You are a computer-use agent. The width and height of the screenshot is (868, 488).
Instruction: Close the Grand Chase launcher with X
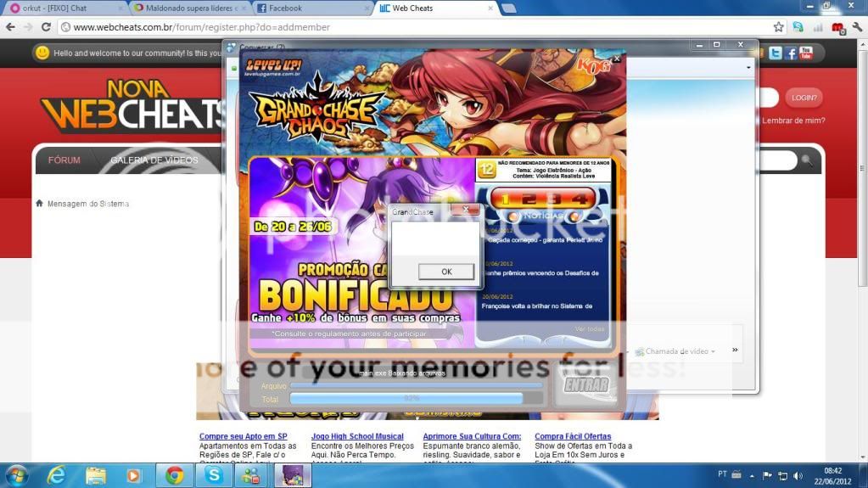617,59
